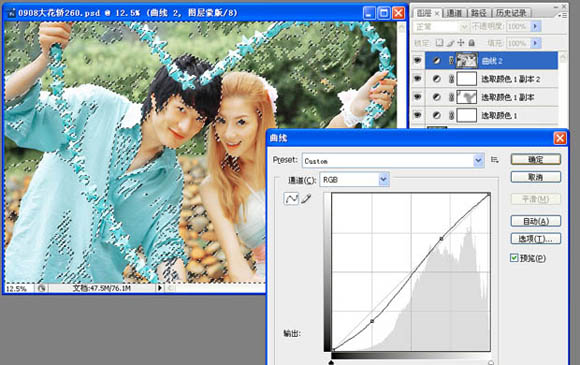Viewport: 580px width, 365px height.
Task: Toggle visibility of 选取颜色 1 副本 layer
Action: point(418,97)
